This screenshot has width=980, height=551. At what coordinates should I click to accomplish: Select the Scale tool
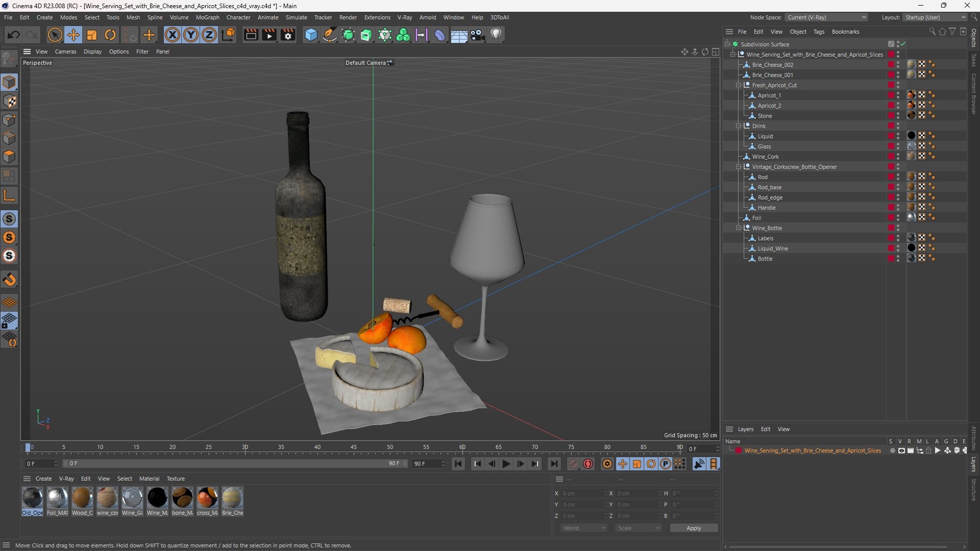coord(92,35)
